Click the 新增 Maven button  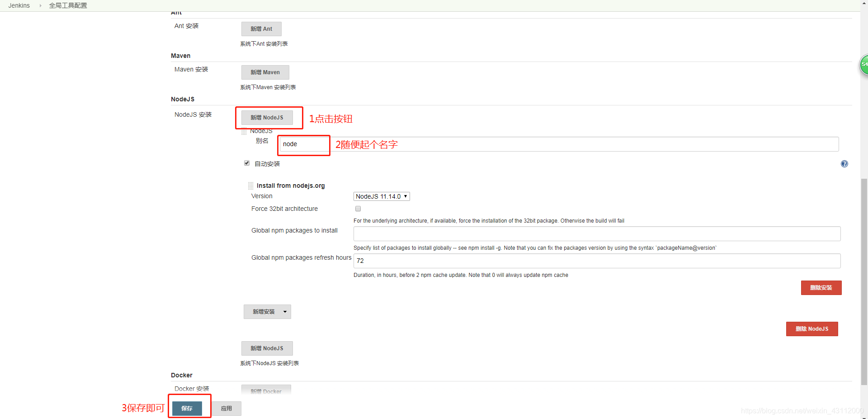pos(265,72)
